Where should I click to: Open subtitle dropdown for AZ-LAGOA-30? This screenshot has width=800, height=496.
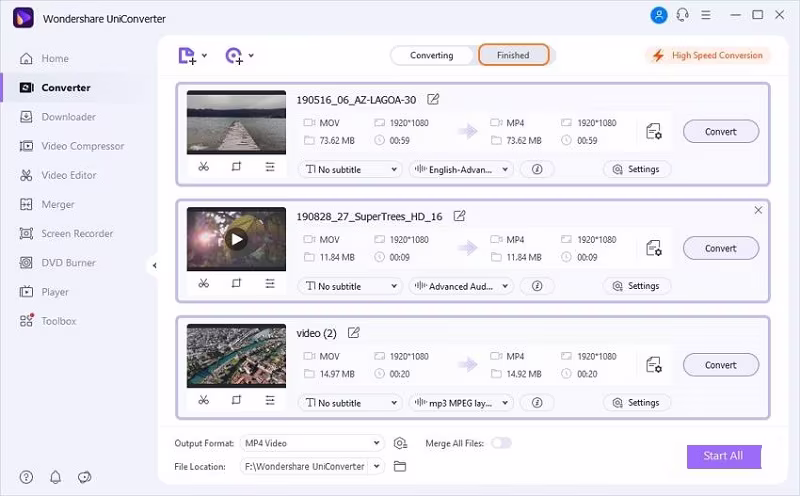351,169
